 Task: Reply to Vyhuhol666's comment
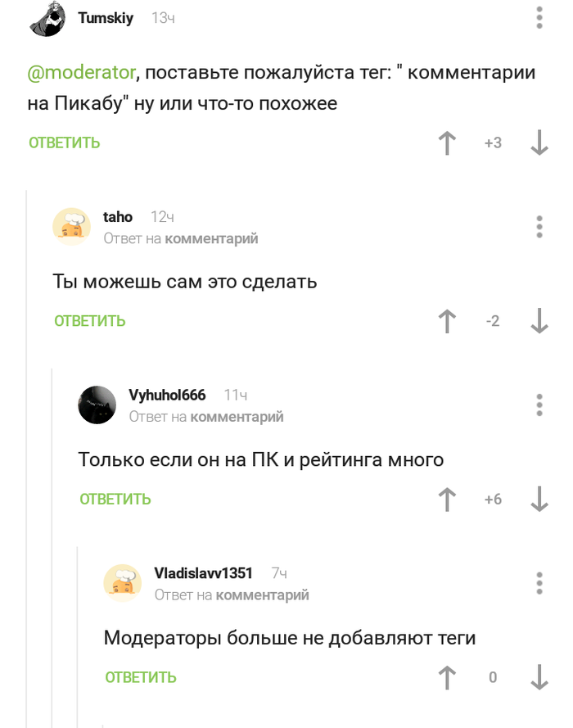coord(115,500)
